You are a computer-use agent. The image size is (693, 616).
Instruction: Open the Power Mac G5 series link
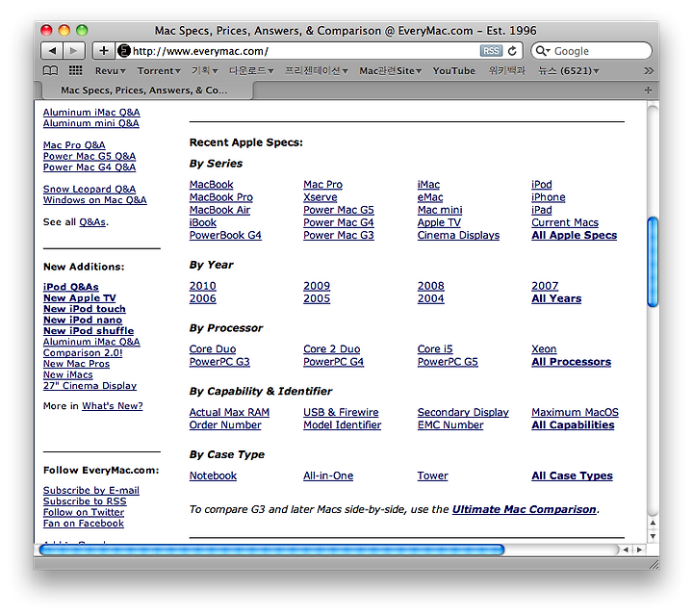[x=339, y=210]
